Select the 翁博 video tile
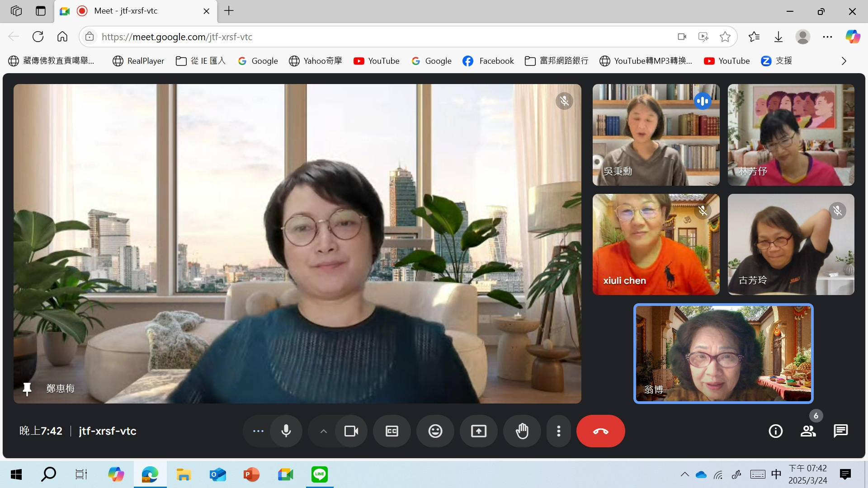The height and width of the screenshot is (488, 868). click(723, 353)
